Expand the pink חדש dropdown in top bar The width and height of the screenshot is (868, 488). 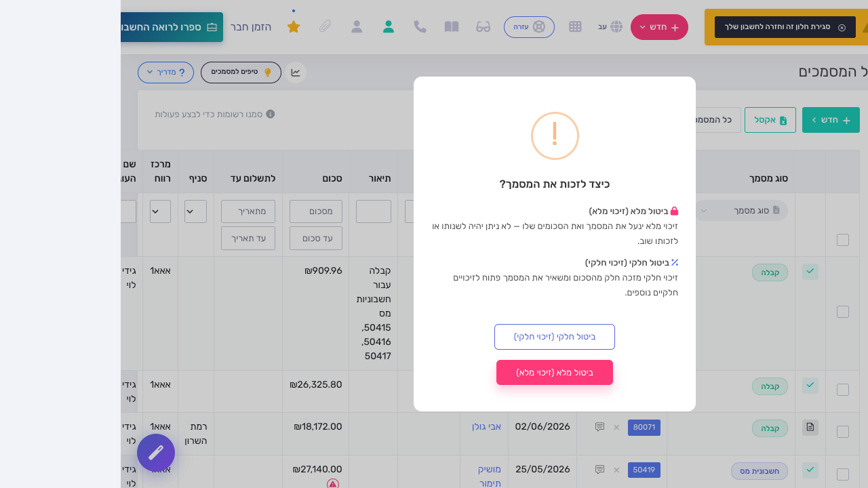click(659, 27)
